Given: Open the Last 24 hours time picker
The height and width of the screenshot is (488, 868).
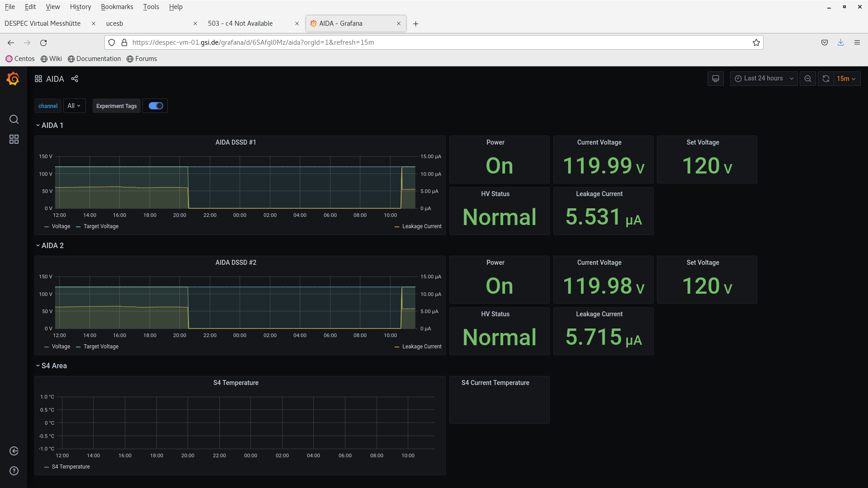Looking at the screenshot, I should pyautogui.click(x=764, y=79).
